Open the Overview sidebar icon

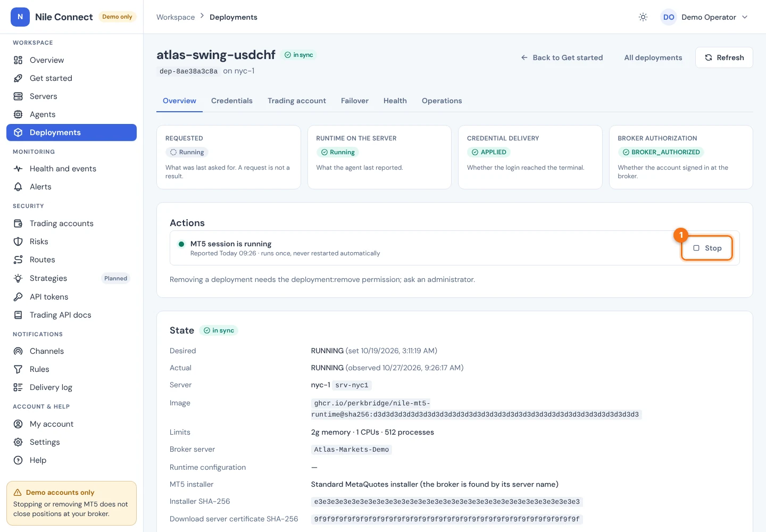pyautogui.click(x=18, y=60)
